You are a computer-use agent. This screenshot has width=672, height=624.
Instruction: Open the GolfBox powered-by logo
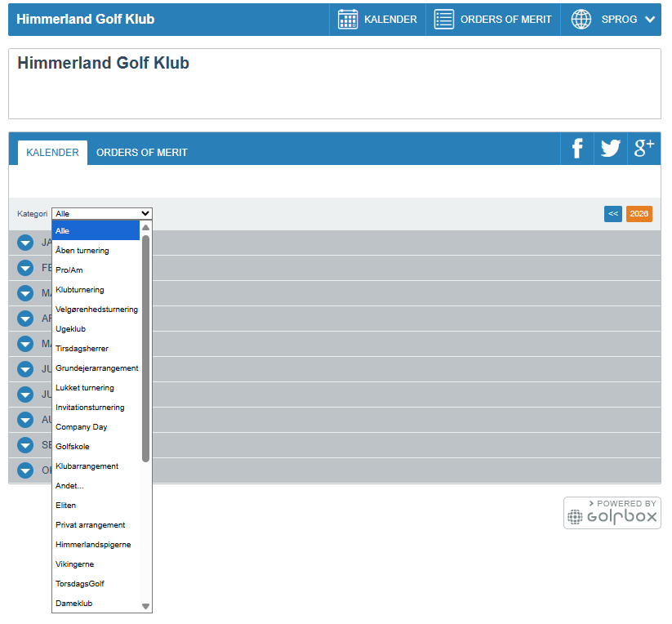click(x=612, y=513)
